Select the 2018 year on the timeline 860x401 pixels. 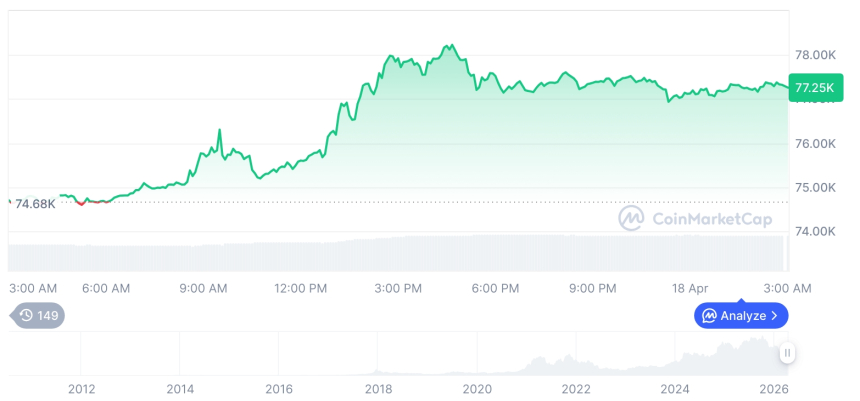click(378, 389)
